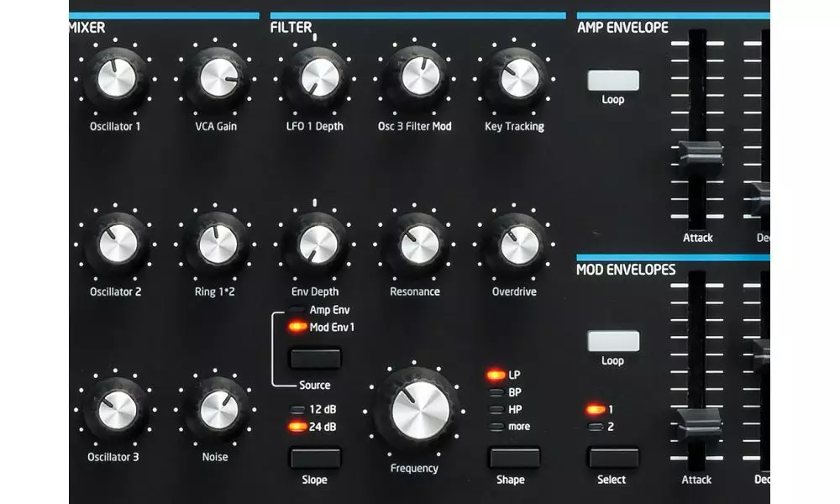
Task: Click the 12 dB slope LED
Action: 297,410
